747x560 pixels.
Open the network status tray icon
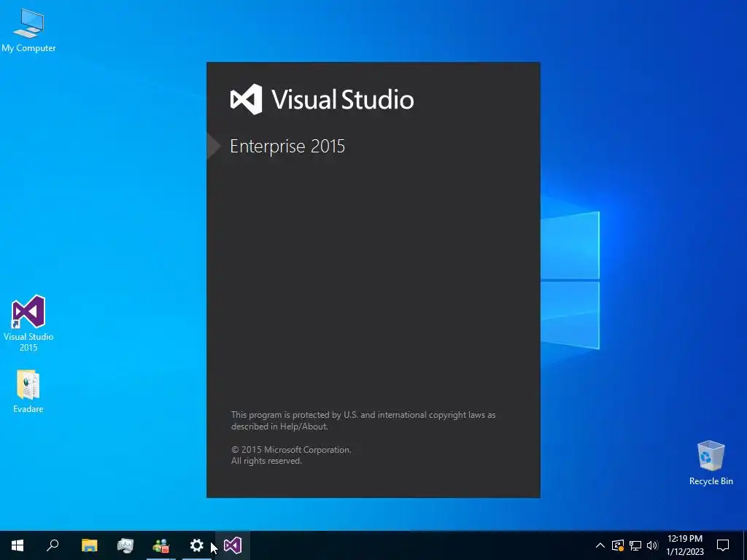tap(635, 545)
